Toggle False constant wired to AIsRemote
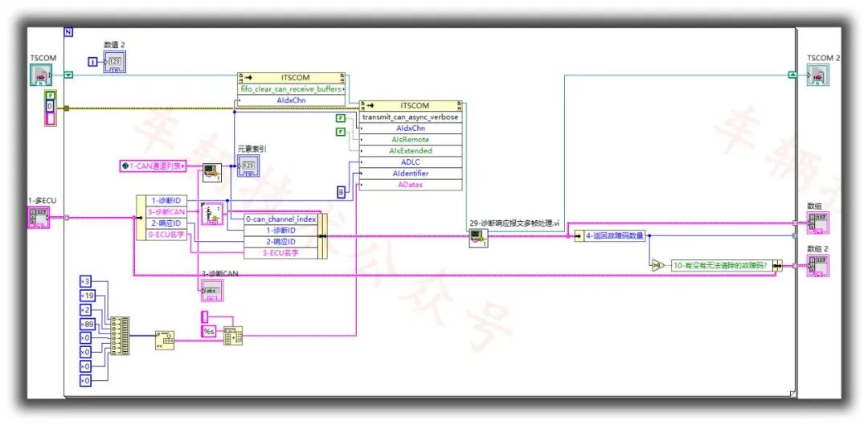 coord(341,119)
